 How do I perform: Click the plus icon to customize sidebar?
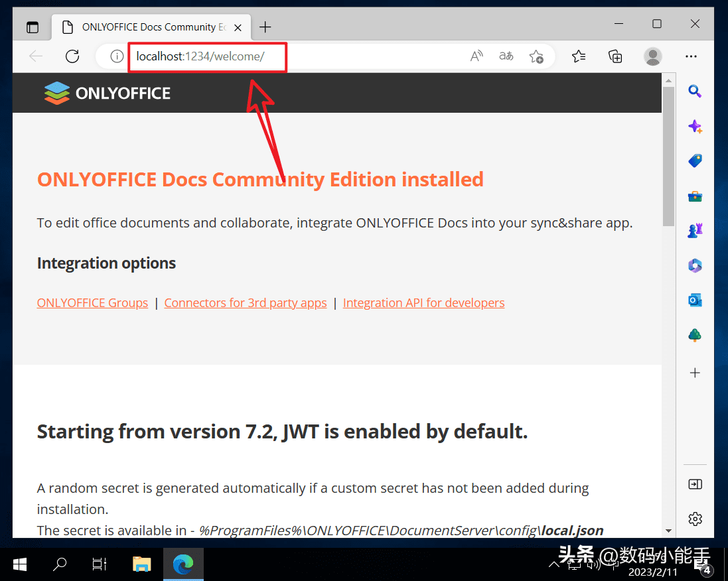coord(695,373)
